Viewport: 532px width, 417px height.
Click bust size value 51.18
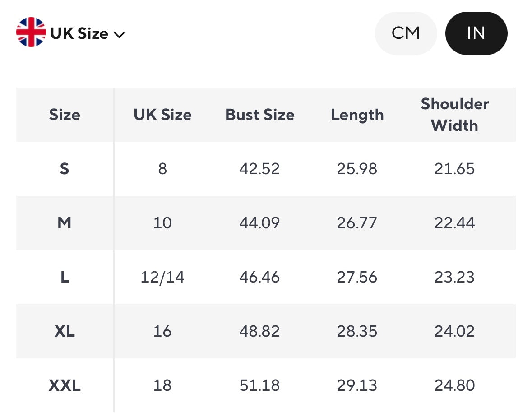(259, 385)
